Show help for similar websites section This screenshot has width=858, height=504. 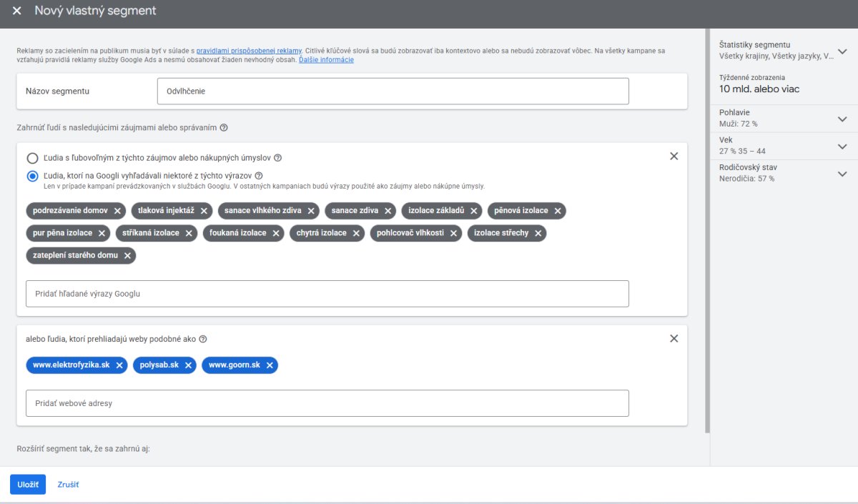click(x=203, y=339)
